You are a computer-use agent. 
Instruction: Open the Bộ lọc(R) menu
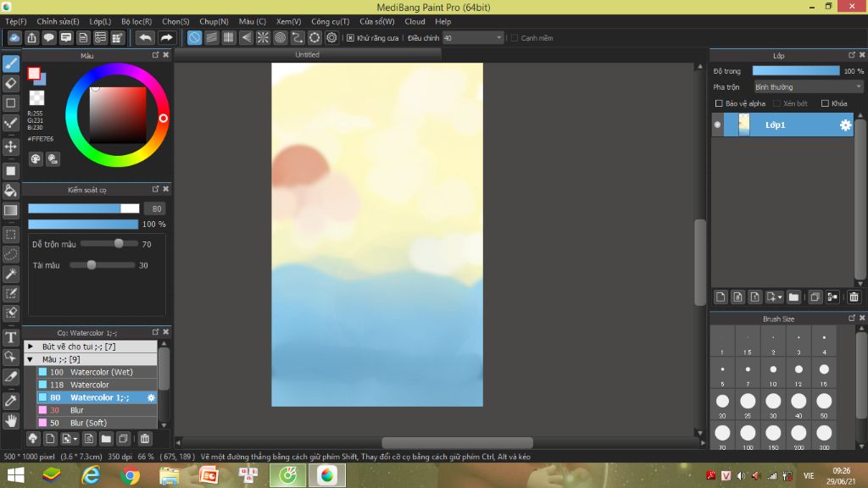click(x=136, y=21)
